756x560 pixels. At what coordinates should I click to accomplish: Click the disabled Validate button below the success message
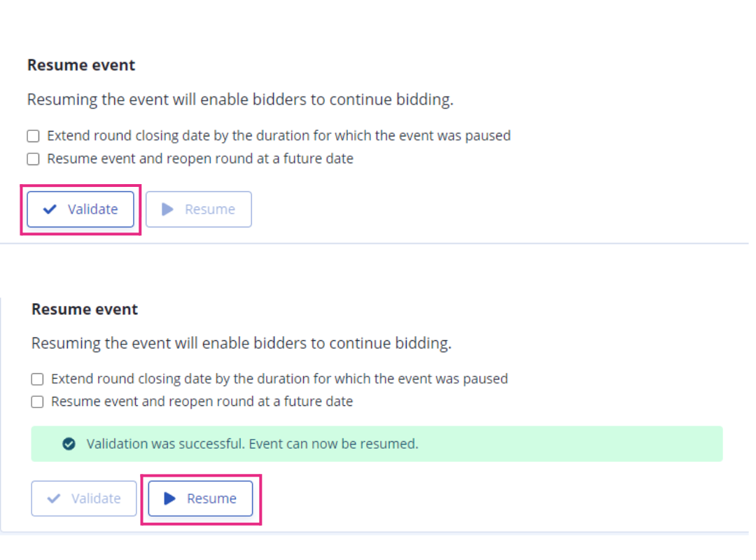tap(84, 498)
